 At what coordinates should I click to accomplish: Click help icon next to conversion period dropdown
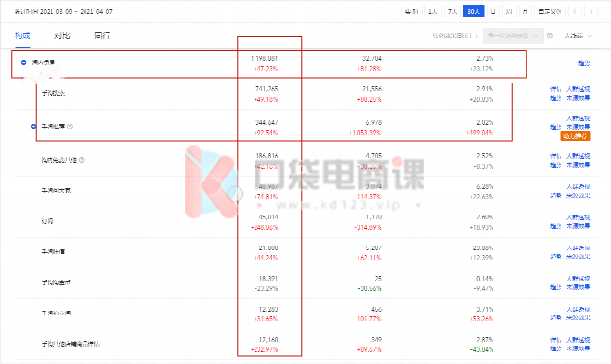(550, 35)
